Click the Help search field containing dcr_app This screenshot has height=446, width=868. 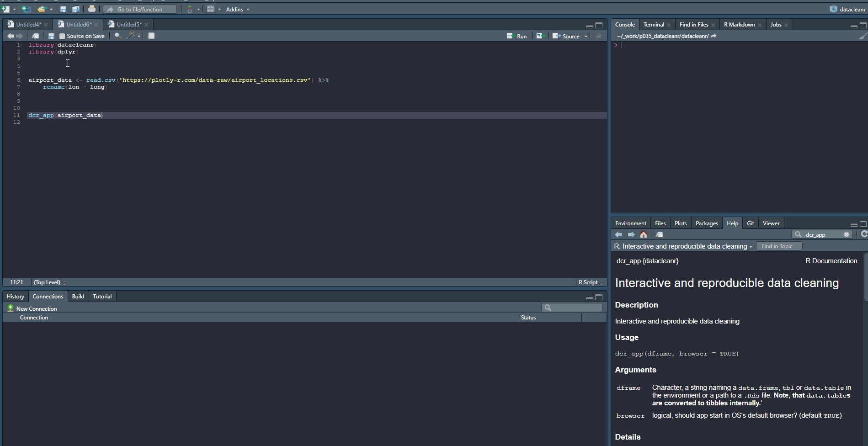[821, 234]
